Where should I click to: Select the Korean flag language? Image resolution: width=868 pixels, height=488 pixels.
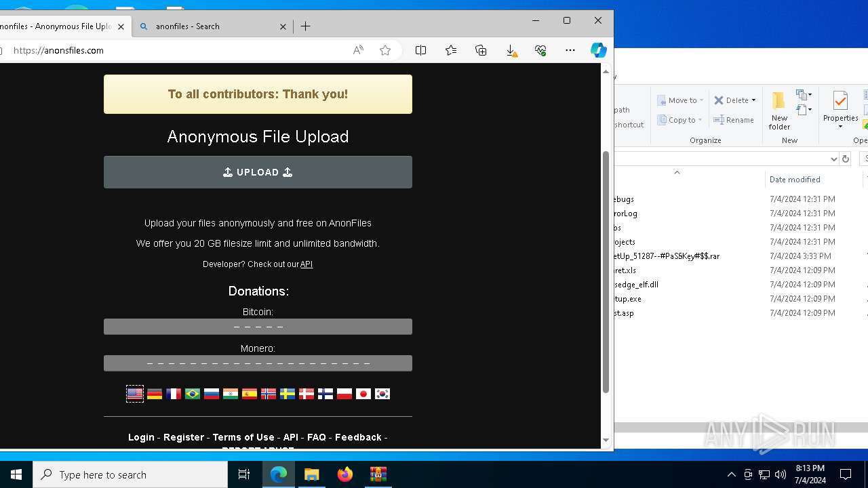[x=382, y=394]
